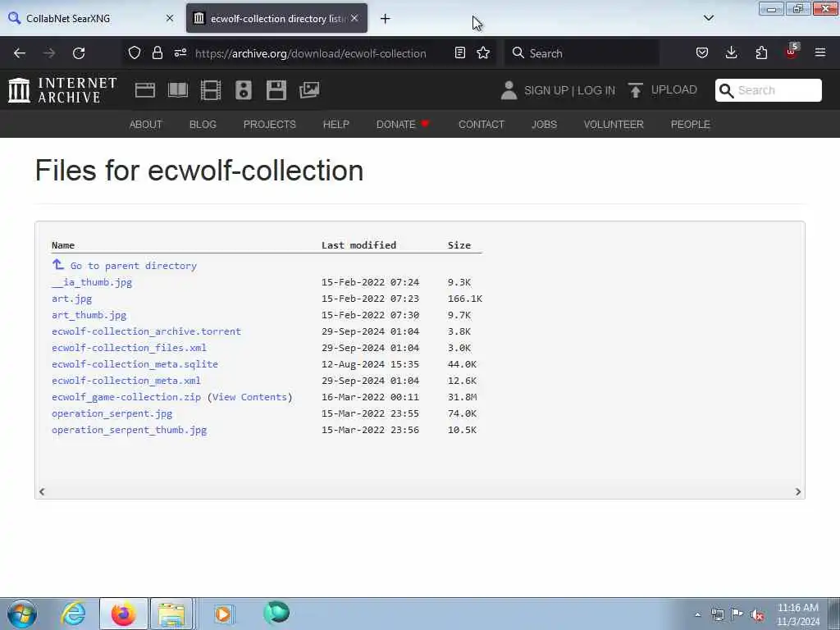Download ecwolf_game-collection.zip
Image resolution: width=840 pixels, height=630 pixels.
click(x=126, y=397)
